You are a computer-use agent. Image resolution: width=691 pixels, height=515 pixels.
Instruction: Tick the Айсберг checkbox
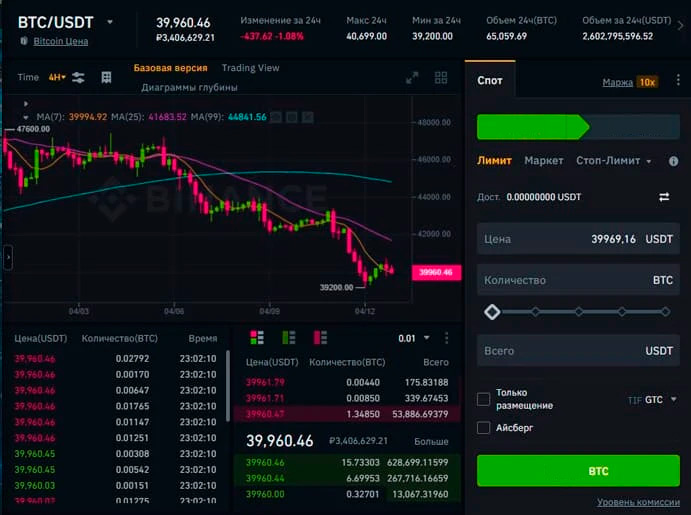(x=484, y=428)
